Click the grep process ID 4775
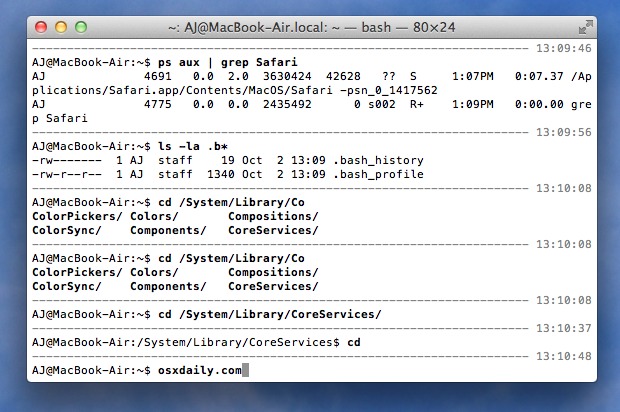Screen dimensions: 620x412 (x=158, y=104)
